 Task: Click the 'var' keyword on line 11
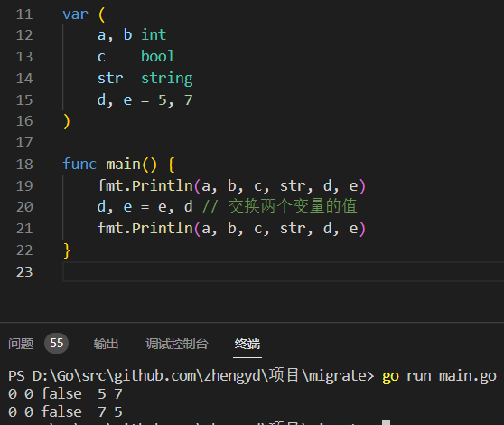click(x=75, y=14)
